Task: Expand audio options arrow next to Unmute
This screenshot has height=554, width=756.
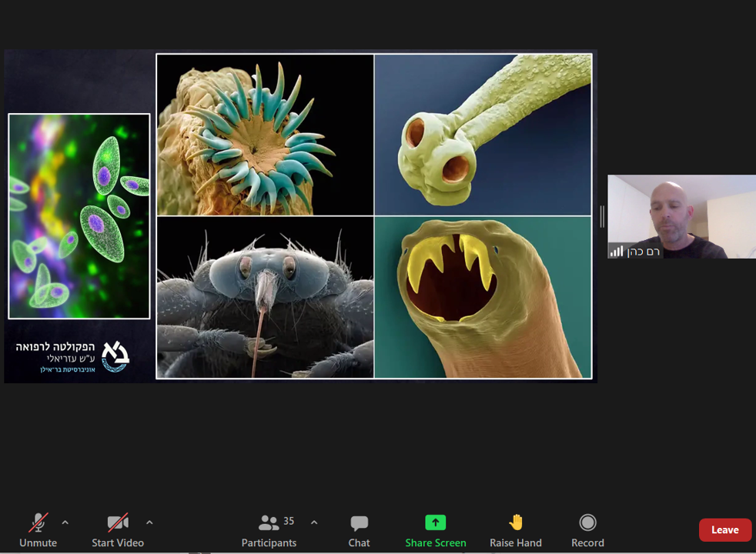Action: (x=65, y=522)
